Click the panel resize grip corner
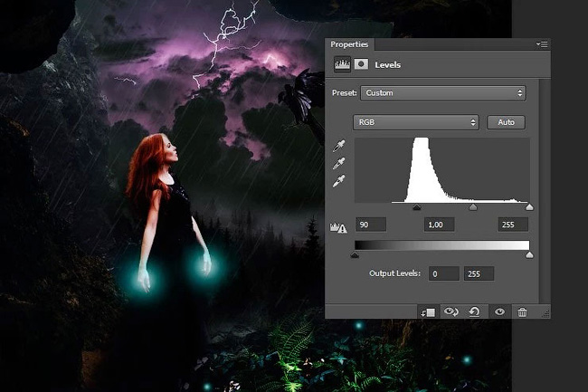The image size is (588, 392). 546,313
